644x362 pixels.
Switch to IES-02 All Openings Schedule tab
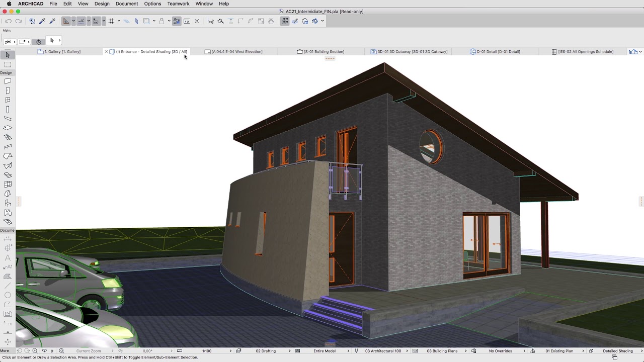point(583,51)
